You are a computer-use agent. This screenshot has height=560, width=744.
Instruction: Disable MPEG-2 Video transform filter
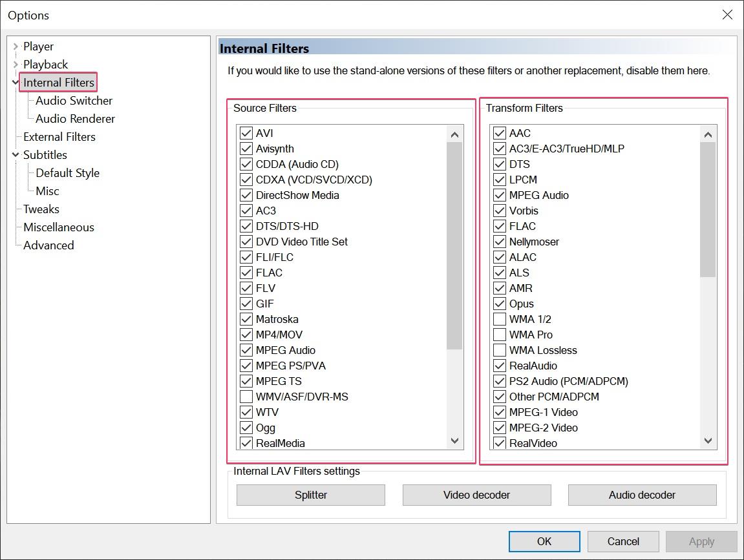click(x=499, y=428)
